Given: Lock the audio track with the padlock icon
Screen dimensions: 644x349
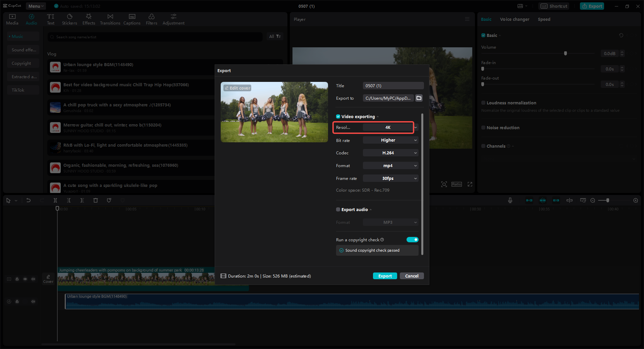Looking at the screenshot, I should [17, 301].
